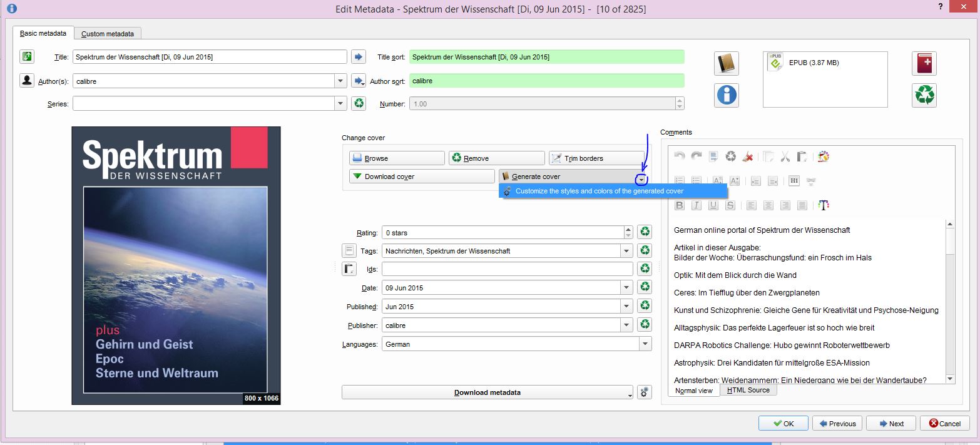Insert an ordered list in comments

coord(680,181)
